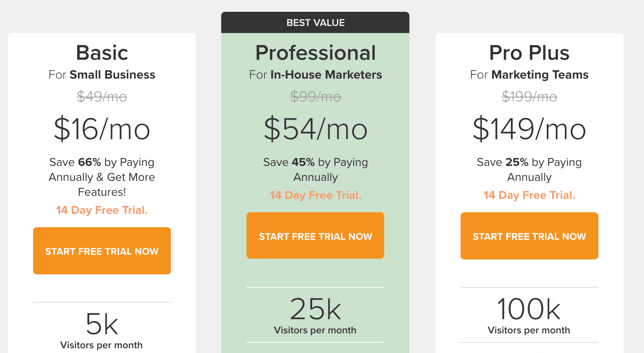Click START FREE TRIAL NOW under Basic plan
This screenshot has height=353, width=644.
(102, 250)
